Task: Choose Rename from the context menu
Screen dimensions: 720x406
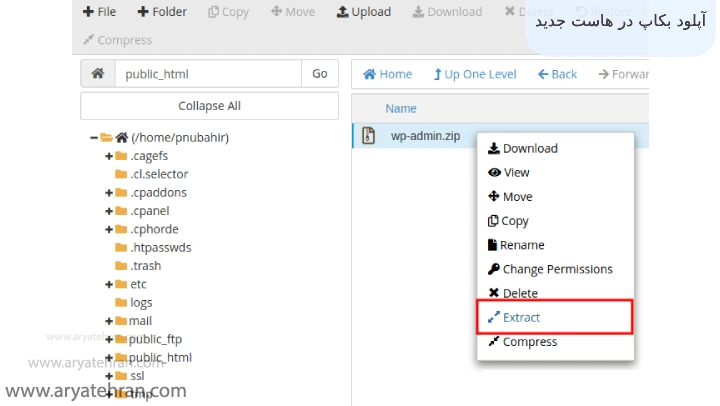Action: point(522,245)
